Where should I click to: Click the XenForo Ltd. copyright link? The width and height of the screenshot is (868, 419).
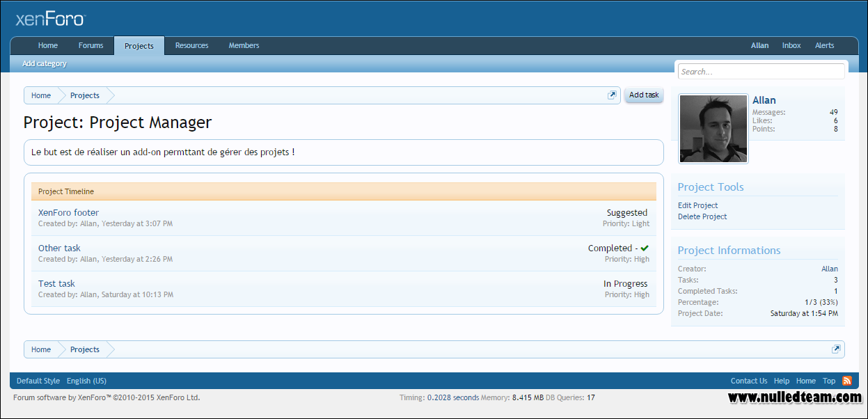coord(106,398)
